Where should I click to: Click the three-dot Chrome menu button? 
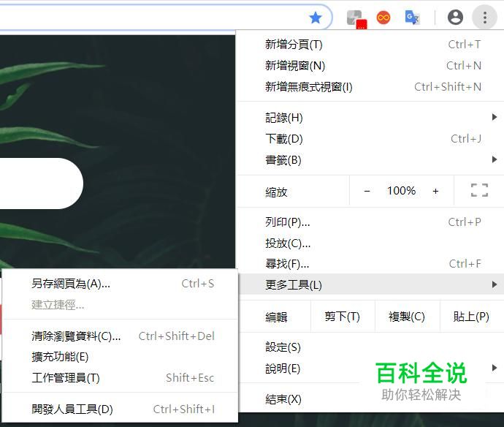tap(485, 18)
